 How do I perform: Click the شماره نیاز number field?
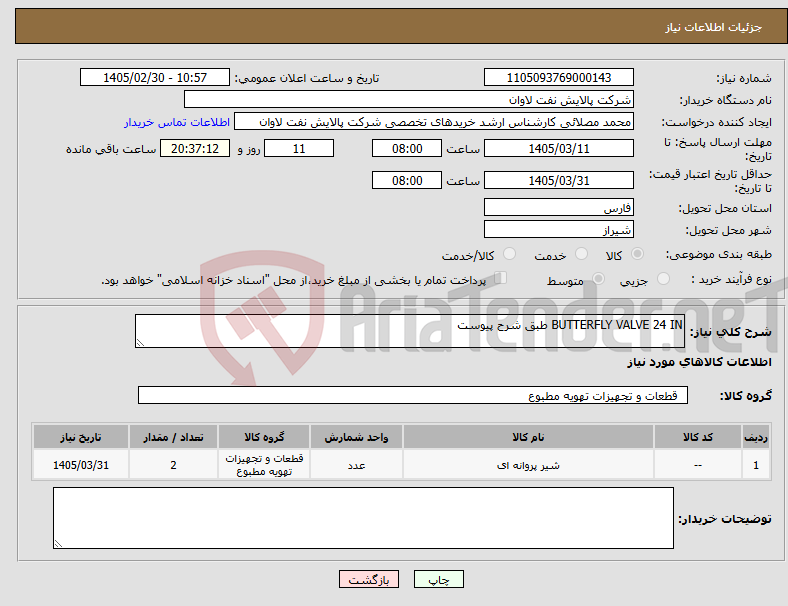click(558, 77)
